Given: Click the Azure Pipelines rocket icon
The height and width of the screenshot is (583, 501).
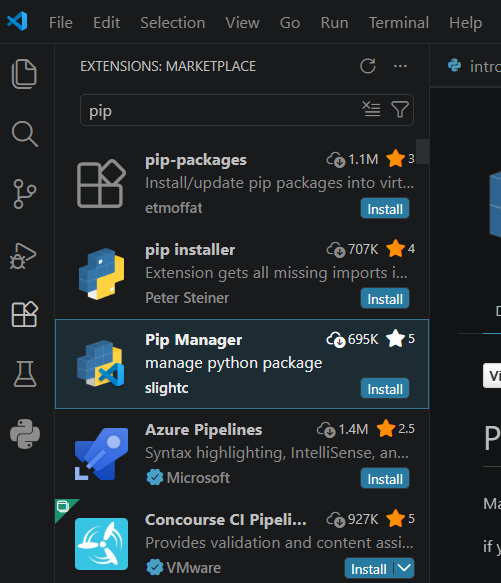Looking at the screenshot, I should pyautogui.click(x=101, y=454).
